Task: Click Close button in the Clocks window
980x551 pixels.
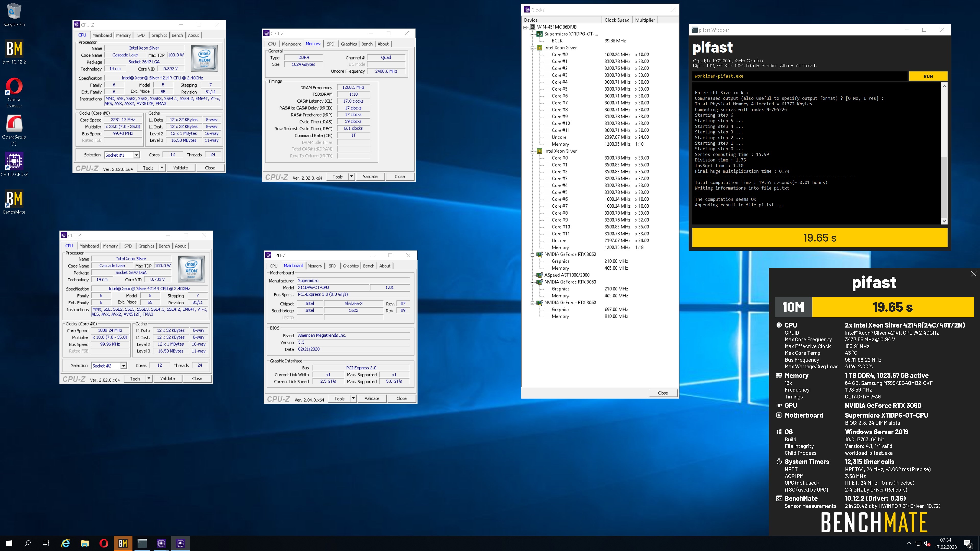Action: click(x=663, y=393)
